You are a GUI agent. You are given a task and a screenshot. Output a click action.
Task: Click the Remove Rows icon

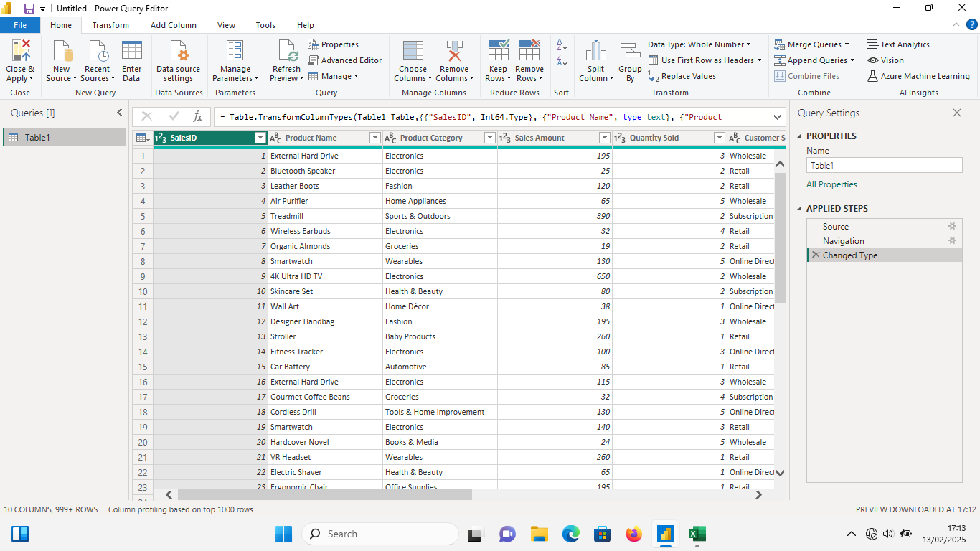coord(529,51)
